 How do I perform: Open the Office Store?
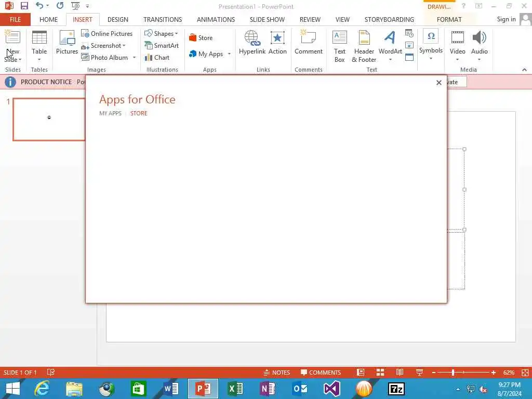(x=201, y=37)
